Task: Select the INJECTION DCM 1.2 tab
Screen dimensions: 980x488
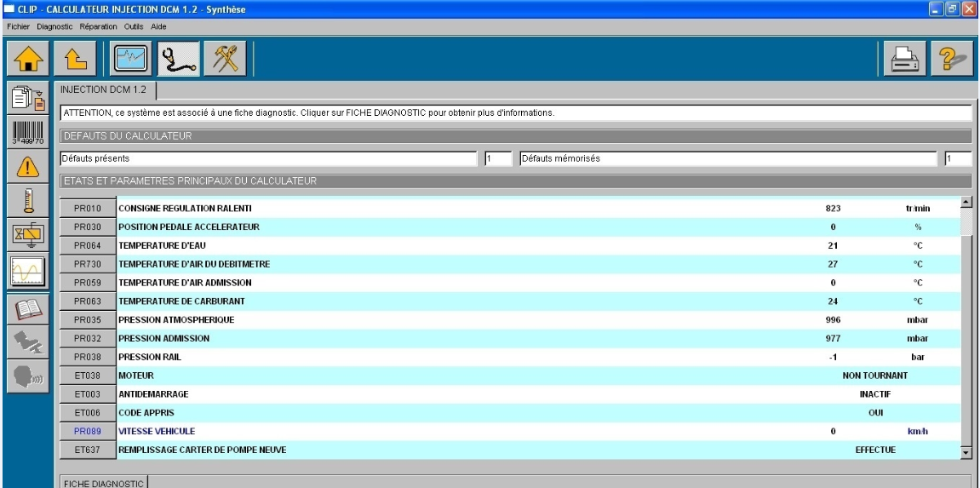Action: [x=105, y=90]
